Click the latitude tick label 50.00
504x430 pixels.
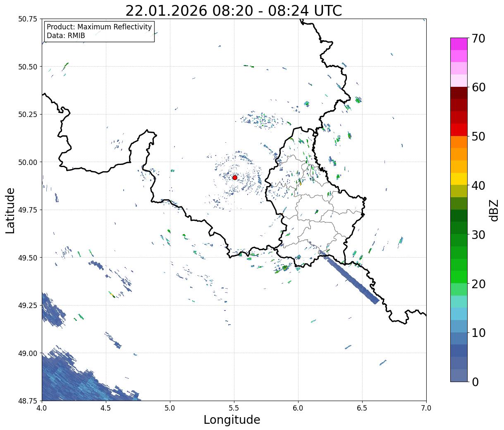point(28,162)
